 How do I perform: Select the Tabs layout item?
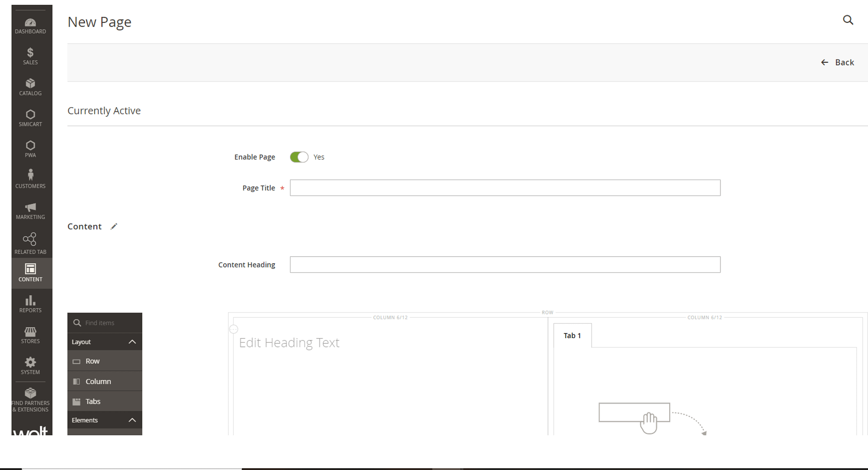[x=105, y=401]
